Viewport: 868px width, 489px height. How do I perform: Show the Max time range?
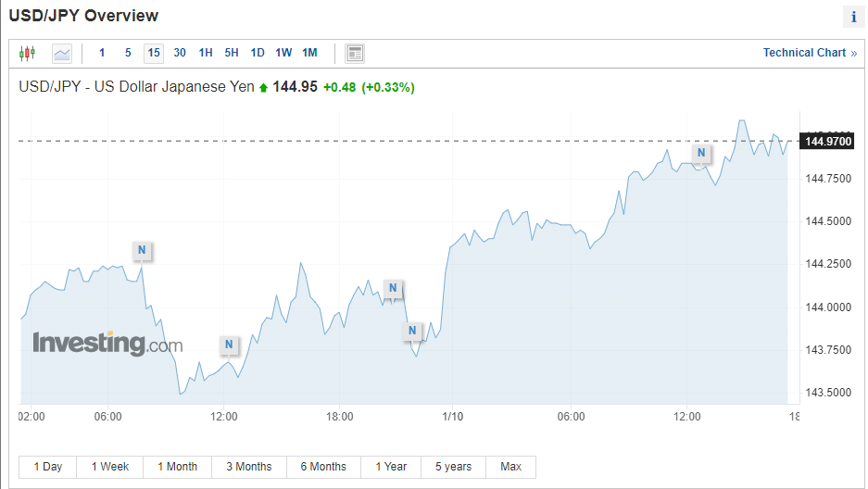[511, 467]
